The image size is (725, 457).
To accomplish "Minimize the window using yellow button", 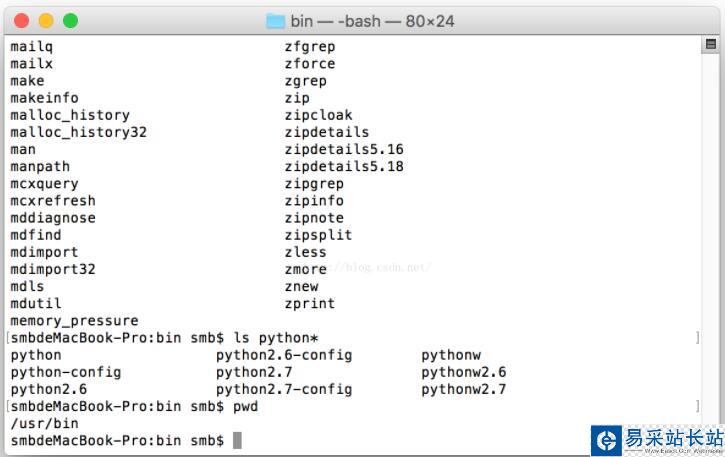I will [x=46, y=20].
